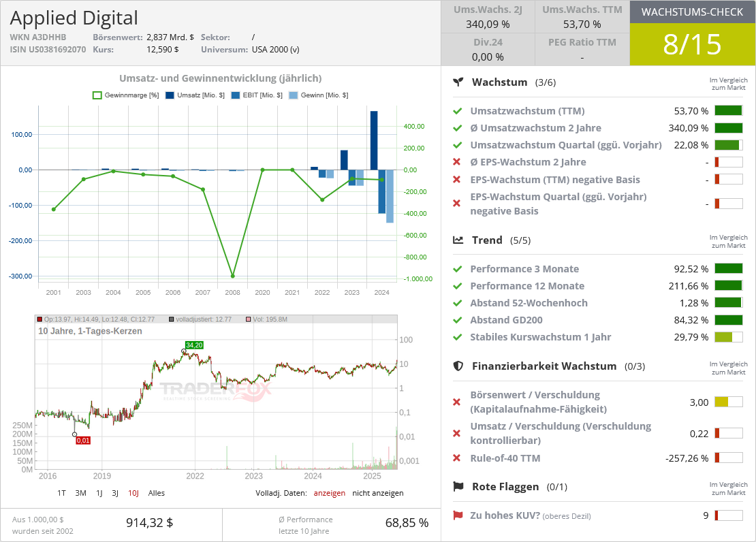Click the Vol: 195.8M chart label
This screenshot has width=756, height=542.
266,319
